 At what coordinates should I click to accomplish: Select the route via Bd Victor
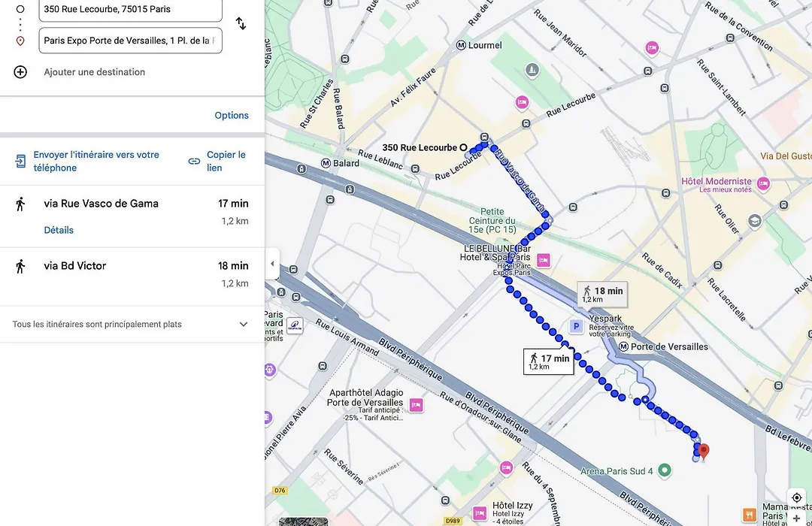(132, 277)
